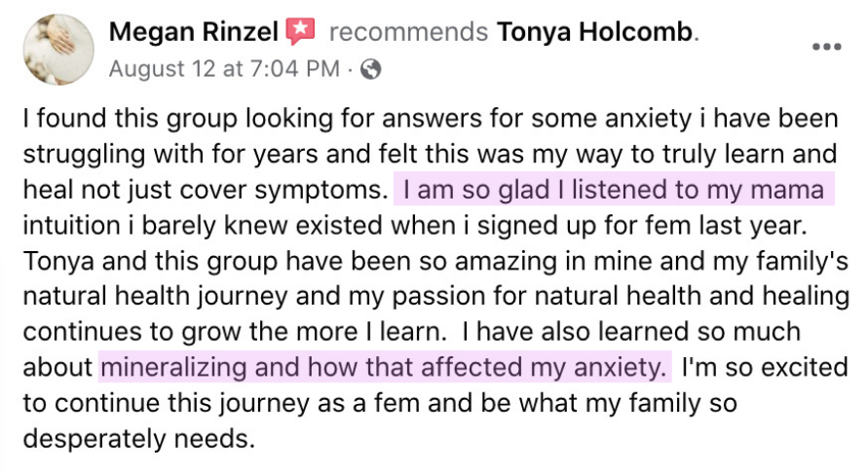868x472 pixels.
Task: Click the red star recommendation badge
Action: point(302,32)
